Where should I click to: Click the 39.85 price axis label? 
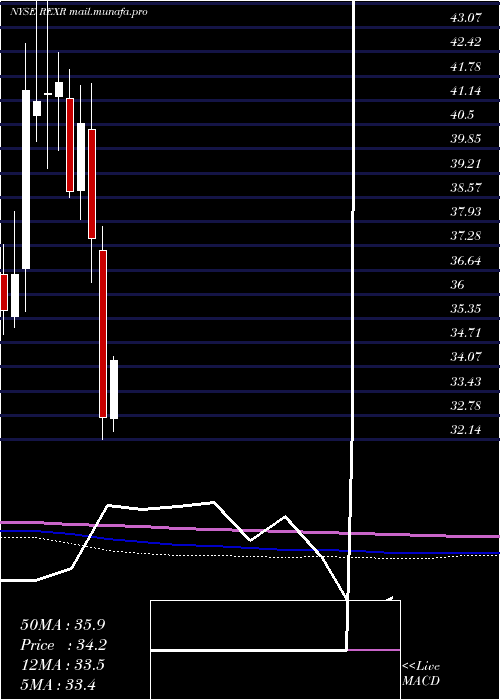466,139
